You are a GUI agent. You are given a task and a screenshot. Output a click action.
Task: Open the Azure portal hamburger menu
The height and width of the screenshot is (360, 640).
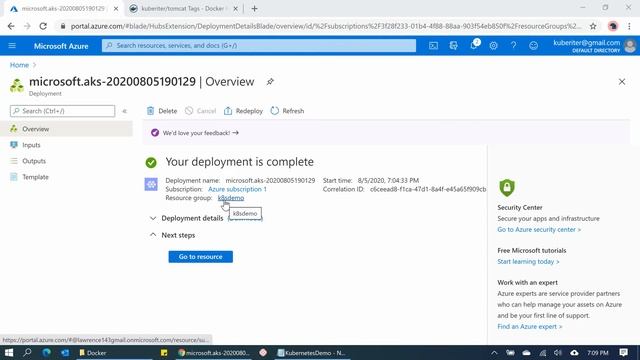pos(12,46)
